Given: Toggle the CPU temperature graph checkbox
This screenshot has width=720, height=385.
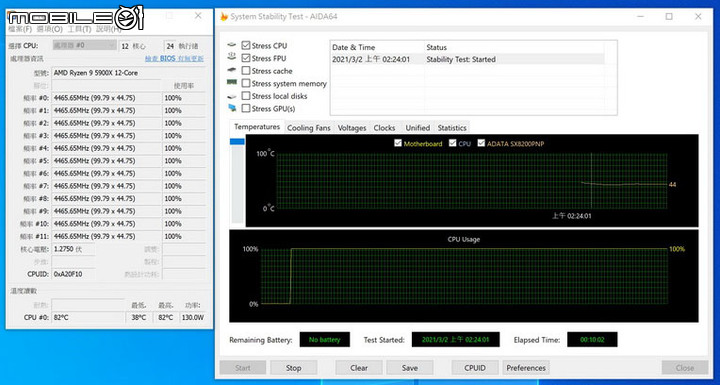Looking at the screenshot, I should [453, 143].
